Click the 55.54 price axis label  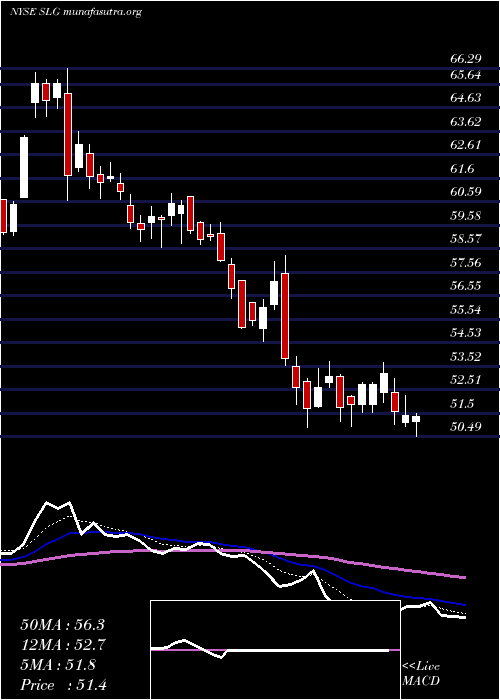point(465,309)
